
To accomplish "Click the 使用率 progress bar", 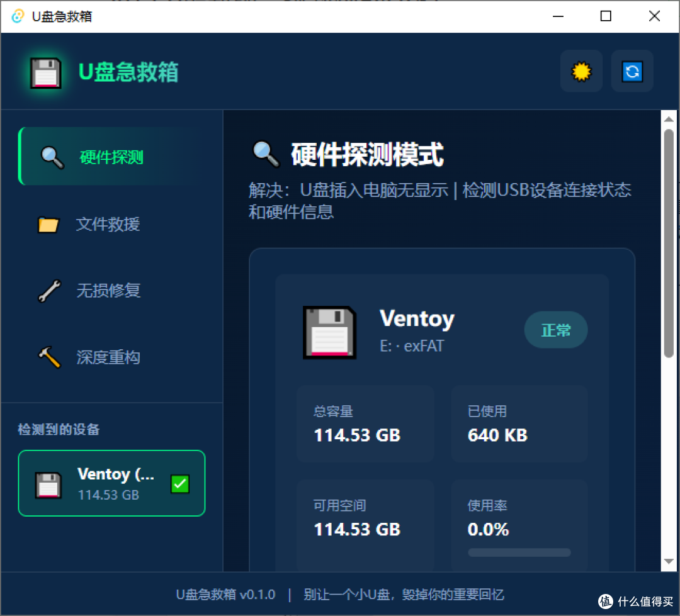I will [x=519, y=552].
